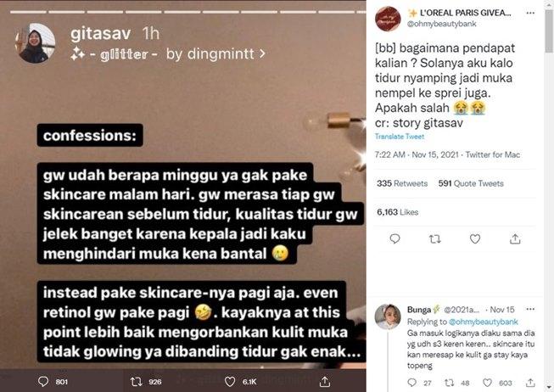Share Bunga's reply using the upload icon
The height and width of the screenshot is (392, 554).
(530, 383)
